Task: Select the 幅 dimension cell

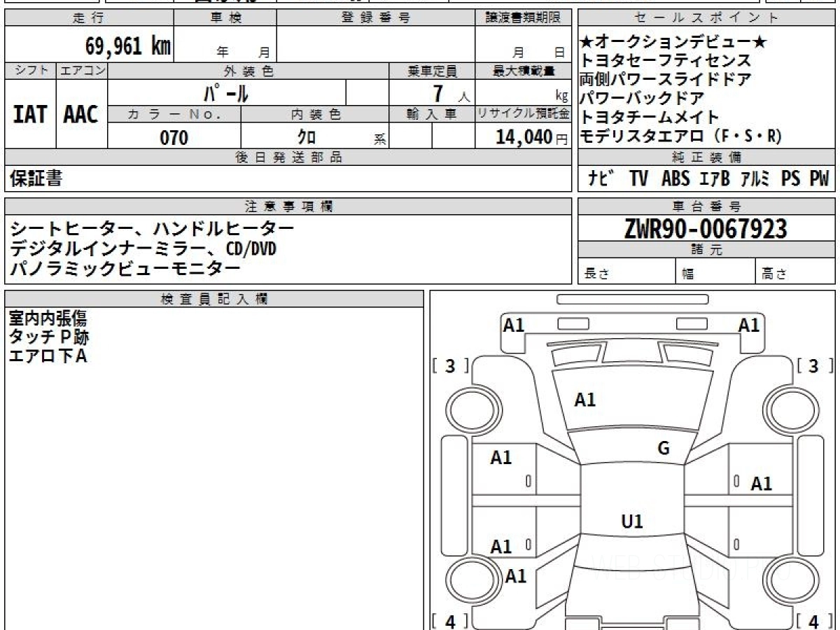Action: (715, 272)
